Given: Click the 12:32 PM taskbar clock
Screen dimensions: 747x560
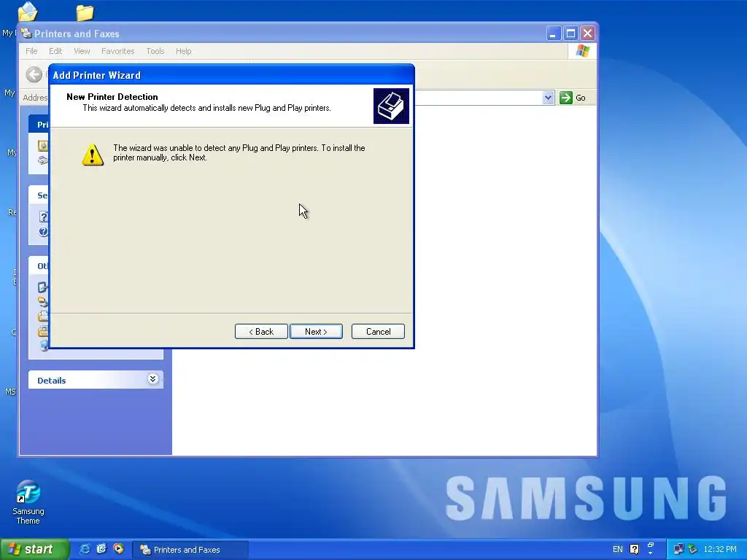Looking at the screenshot, I should [720, 550].
